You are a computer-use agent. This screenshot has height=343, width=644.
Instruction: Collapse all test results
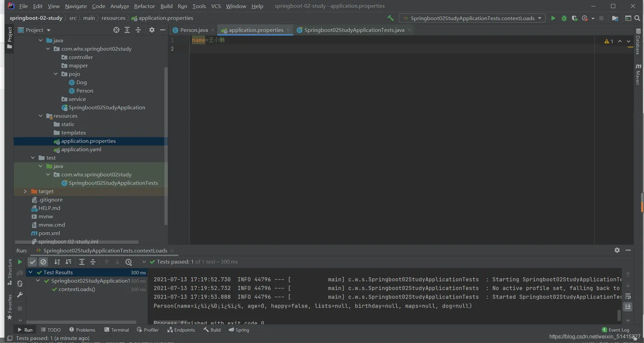pyautogui.click(x=92, y=262)
